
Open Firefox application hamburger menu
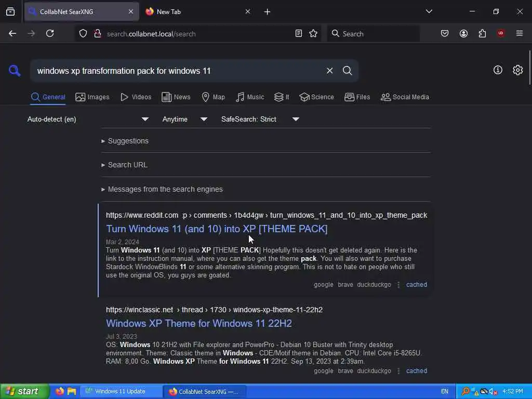tap(520, 34)
